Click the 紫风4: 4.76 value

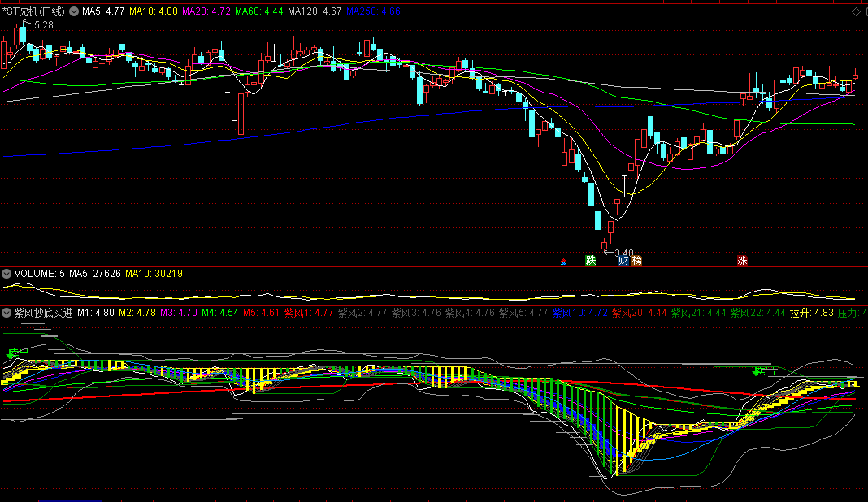click(x=470, y=313)
